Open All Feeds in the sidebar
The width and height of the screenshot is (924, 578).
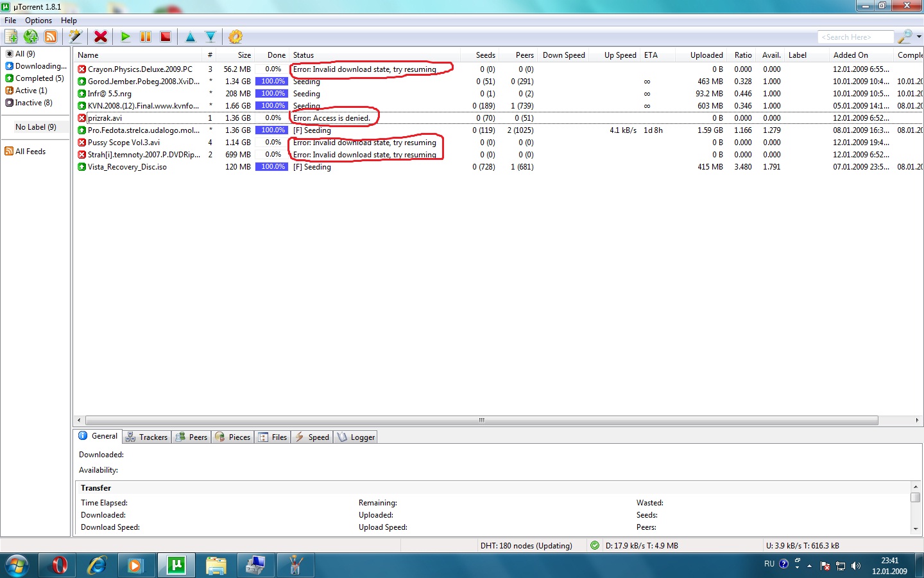tap(25, 152)
